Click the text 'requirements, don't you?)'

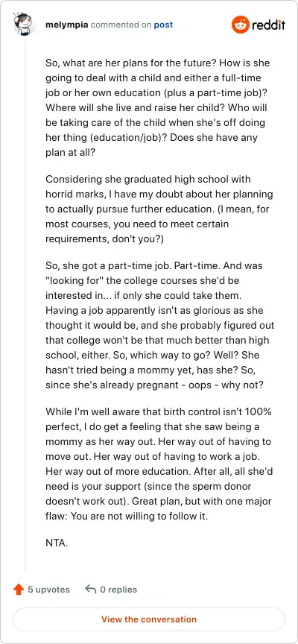click(104, 239)
